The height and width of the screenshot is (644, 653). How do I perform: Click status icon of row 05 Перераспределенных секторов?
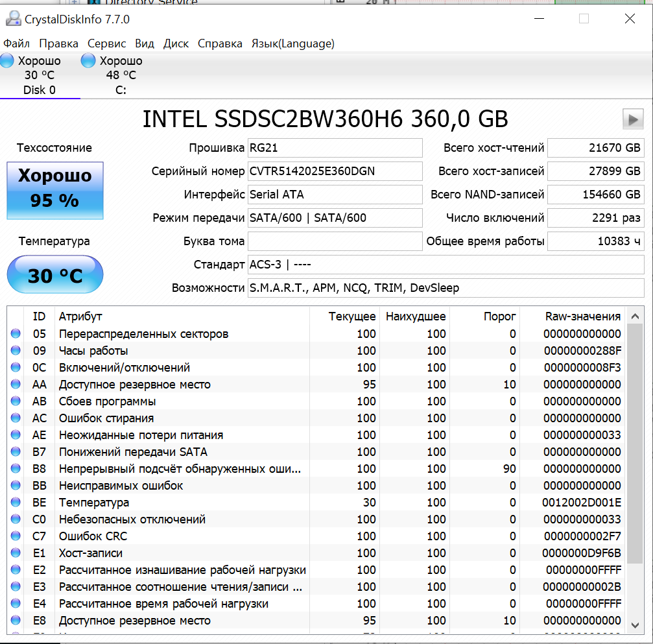coord(16,333)
